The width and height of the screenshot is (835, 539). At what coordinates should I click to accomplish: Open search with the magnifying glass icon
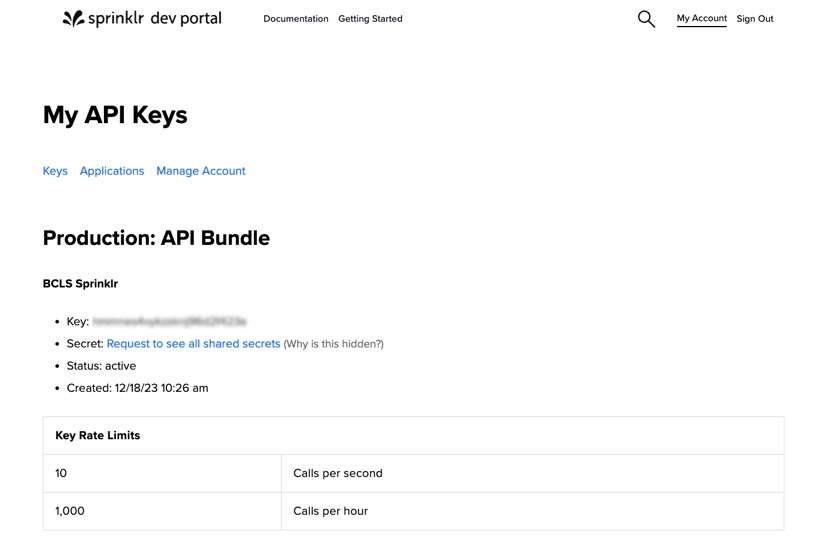click(x=646, y=19)
